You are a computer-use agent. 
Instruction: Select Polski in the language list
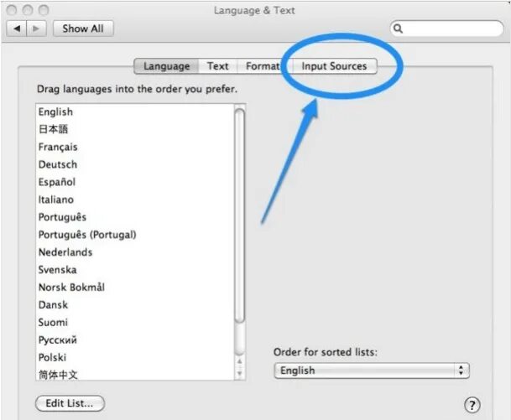click(x=135, y=358)
